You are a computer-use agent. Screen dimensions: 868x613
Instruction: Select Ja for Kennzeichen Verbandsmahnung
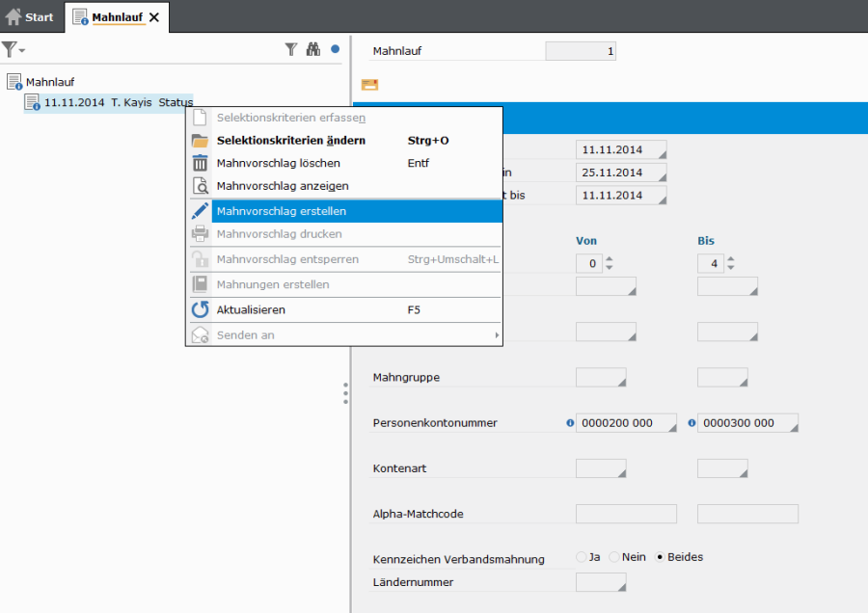[581, 557]
